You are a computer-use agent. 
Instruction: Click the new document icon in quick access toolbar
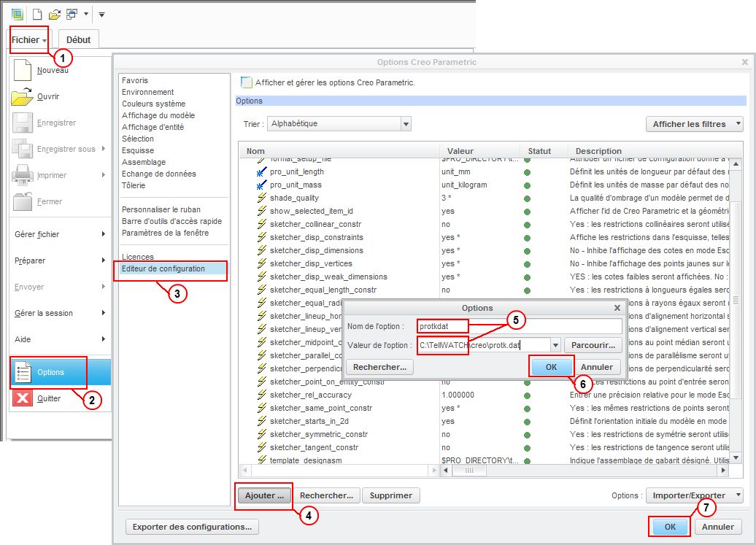pyautogui.click(x=37, y=15)
